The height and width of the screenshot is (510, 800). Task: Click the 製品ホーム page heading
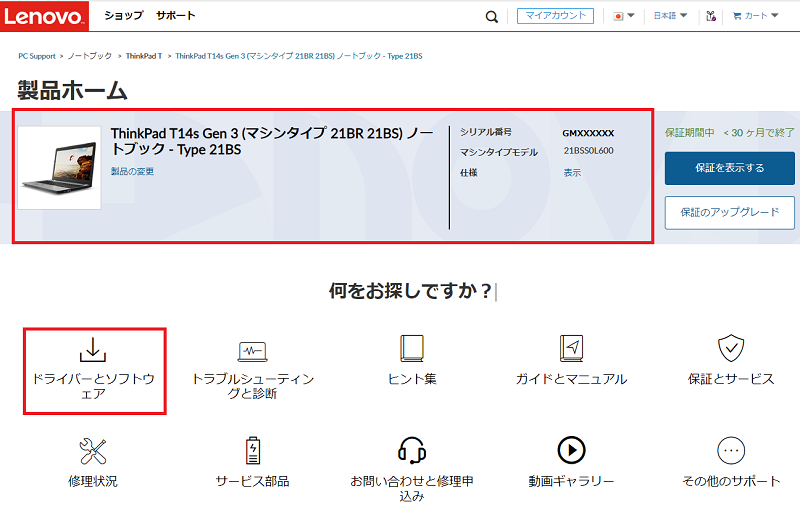(x=72, y=90)
